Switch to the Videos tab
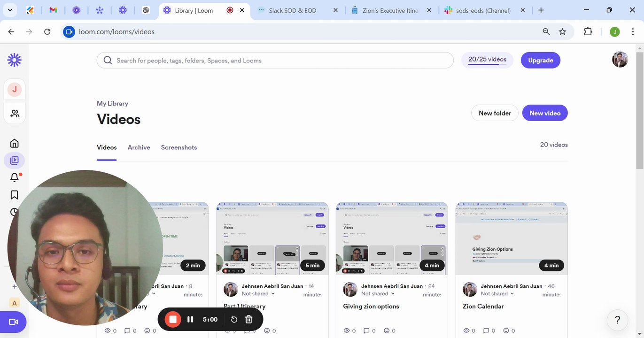This screenshot has height=338, width=644. 107,147
